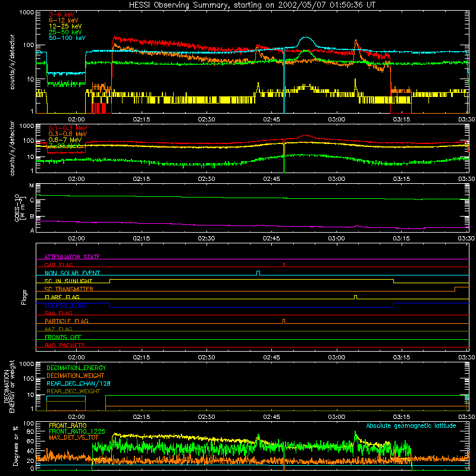Click the 03:15 tick label under MeV panel
This screenshot has height=476, width=476.
pyautogui.click(x=401, y=179)
